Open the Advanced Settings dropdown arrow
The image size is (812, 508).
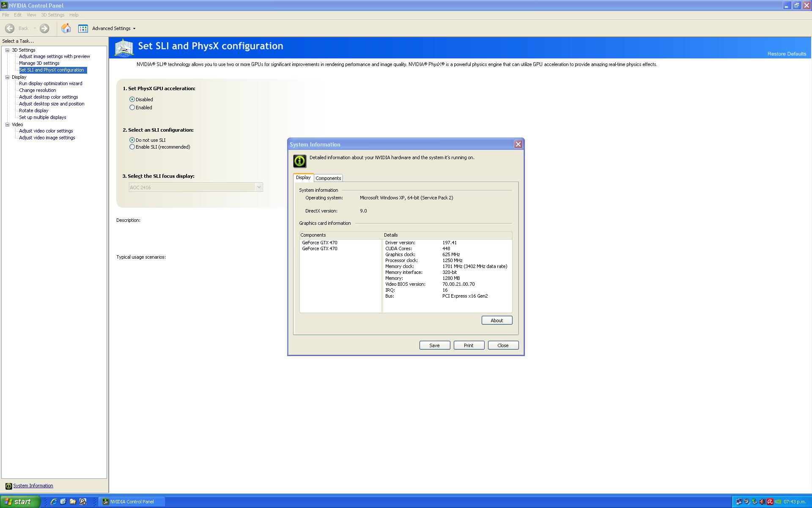point(134,29)
